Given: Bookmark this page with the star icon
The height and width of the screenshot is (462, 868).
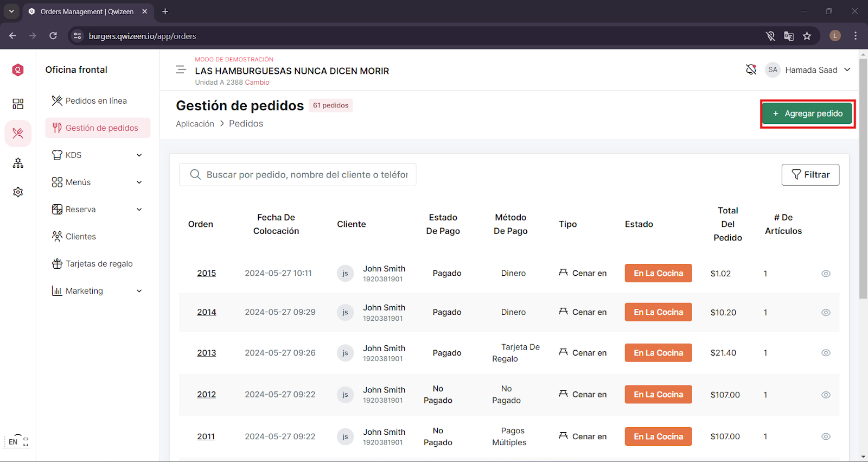Looking at the screenshot, I should tap(807, 36).
